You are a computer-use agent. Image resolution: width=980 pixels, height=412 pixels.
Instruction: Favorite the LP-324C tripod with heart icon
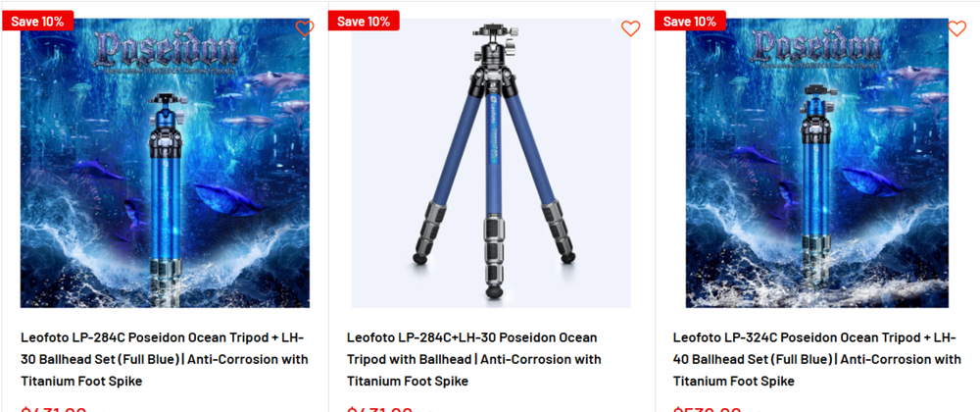click(x=956, y=28)
